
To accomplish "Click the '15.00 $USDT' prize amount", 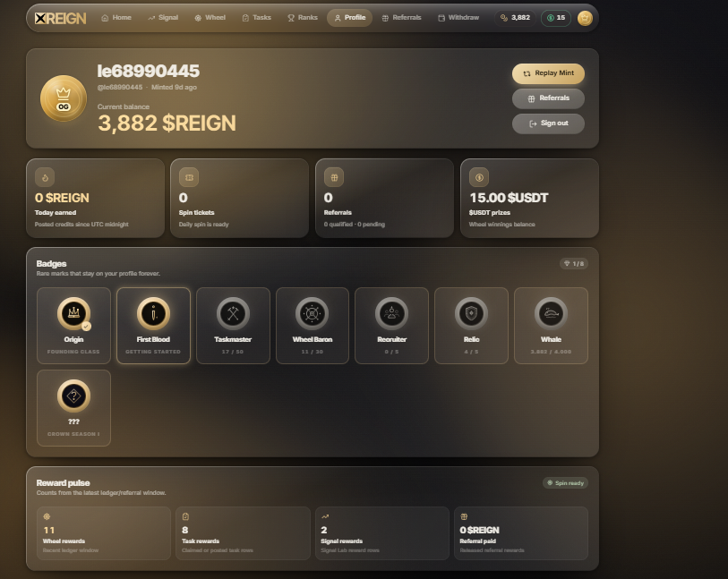I will 509,198.
